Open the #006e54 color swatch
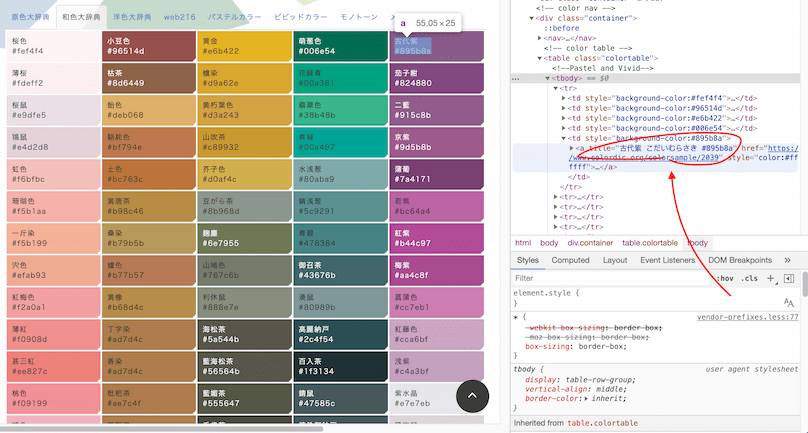Image resolution: width=808 pixels, height=433 pixels. pos(340,46)
